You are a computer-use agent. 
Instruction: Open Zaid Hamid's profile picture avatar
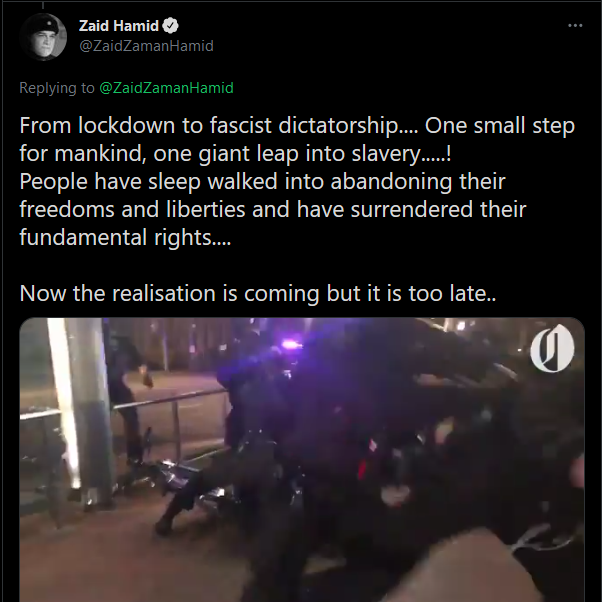coord(43,37)
